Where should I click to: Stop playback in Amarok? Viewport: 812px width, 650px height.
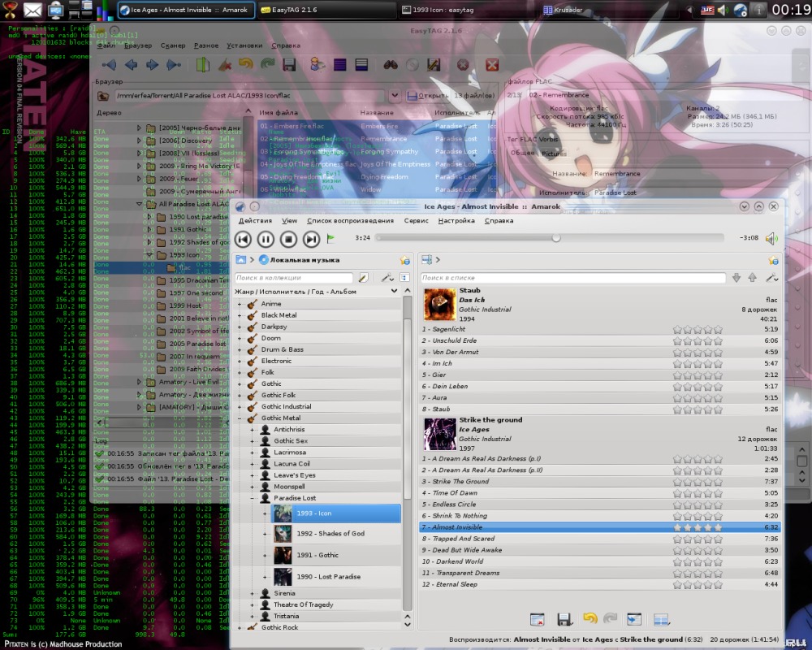coord(288,239)
